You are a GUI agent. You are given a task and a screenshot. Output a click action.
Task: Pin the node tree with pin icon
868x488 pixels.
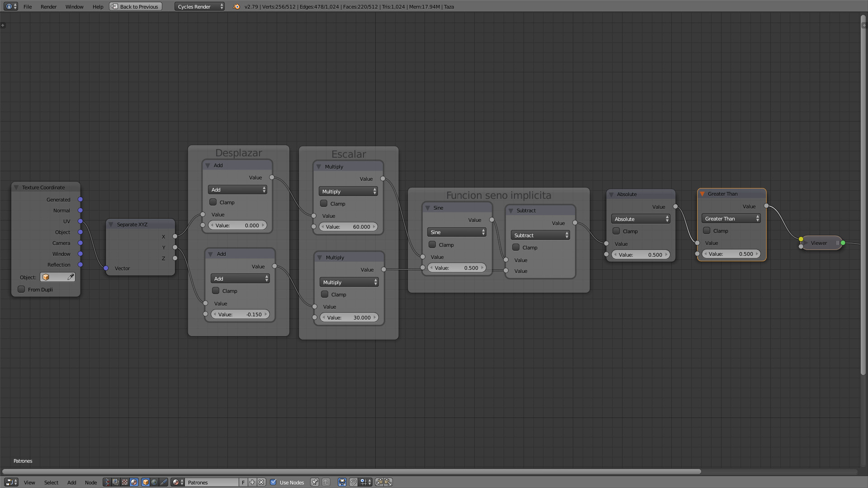tap(314, 482)
